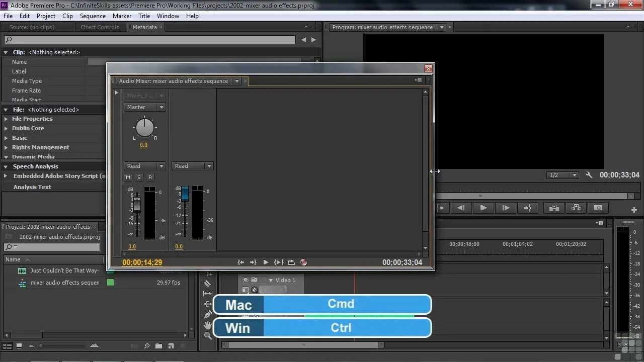644x362 pixels.
Task: Select the Slide tool
Action: pos(208,304)
